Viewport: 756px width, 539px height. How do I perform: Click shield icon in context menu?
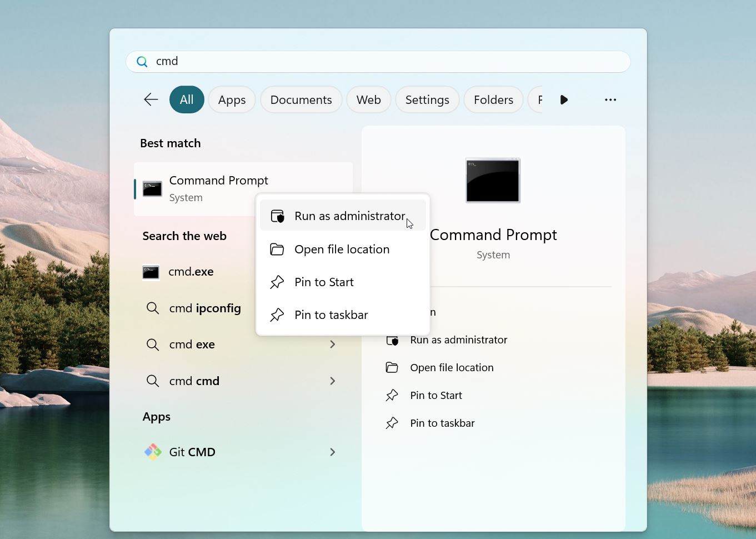(277, 216)
